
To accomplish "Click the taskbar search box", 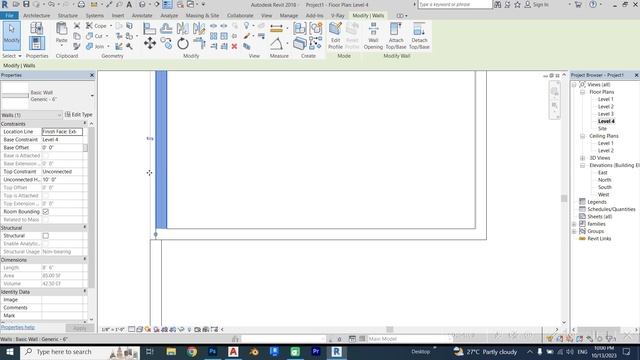I will click(x=80, y=352).
